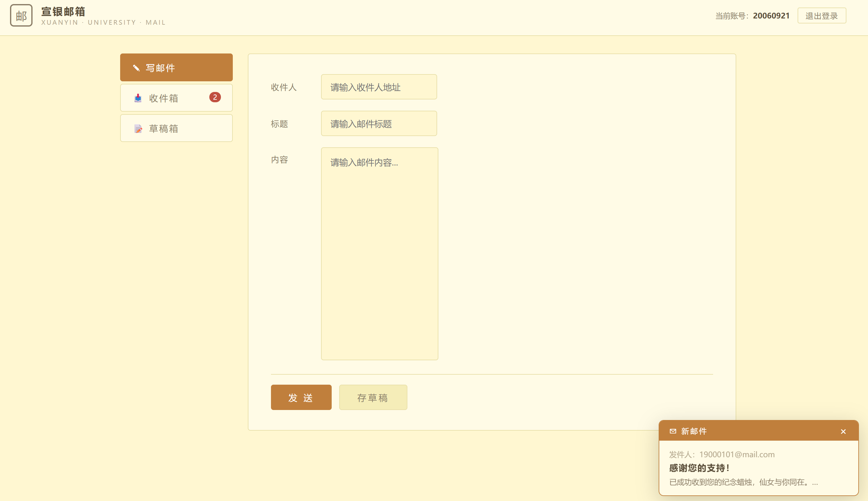Click the 发送 send button
Viewport: 868px width, 501px height.
tap(301, 397)
